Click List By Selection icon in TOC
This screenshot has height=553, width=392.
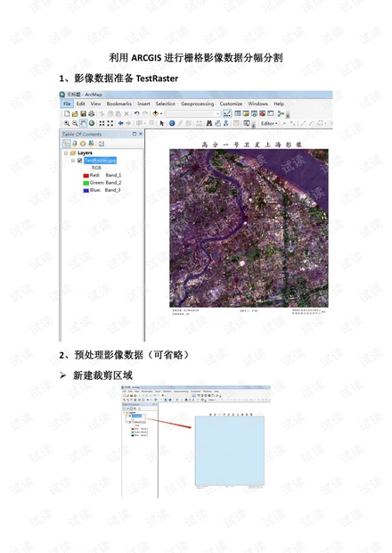pos(91,144)
